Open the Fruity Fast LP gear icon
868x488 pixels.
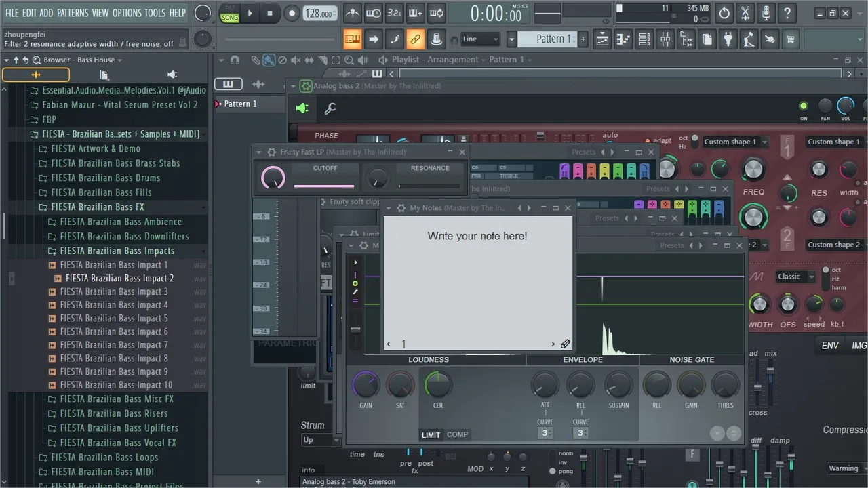point(271,152)
